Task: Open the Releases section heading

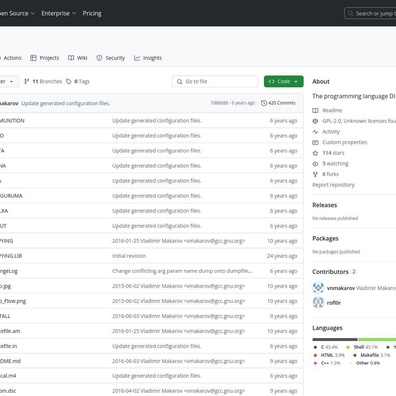Action: point(325,205)
